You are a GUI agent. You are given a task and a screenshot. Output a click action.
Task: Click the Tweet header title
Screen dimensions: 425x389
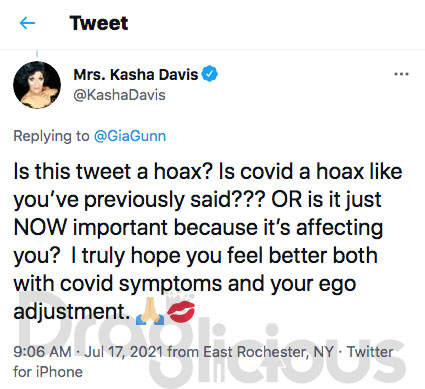coord(99,23)
